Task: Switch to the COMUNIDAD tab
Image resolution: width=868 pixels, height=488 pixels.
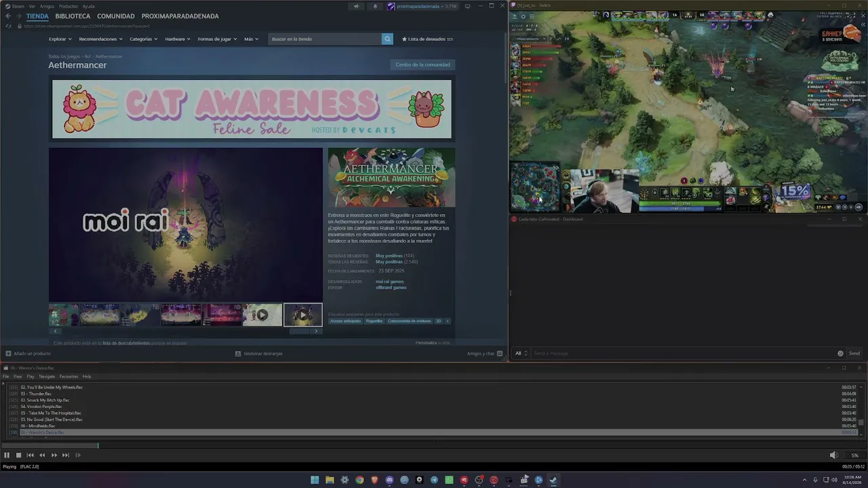Action: click(x=116, y=16)
